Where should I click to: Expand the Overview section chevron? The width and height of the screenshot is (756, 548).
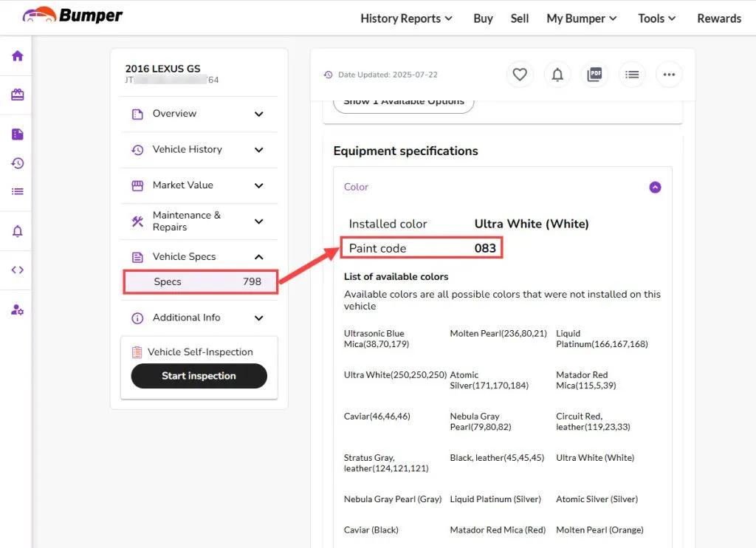pos(259,114)
